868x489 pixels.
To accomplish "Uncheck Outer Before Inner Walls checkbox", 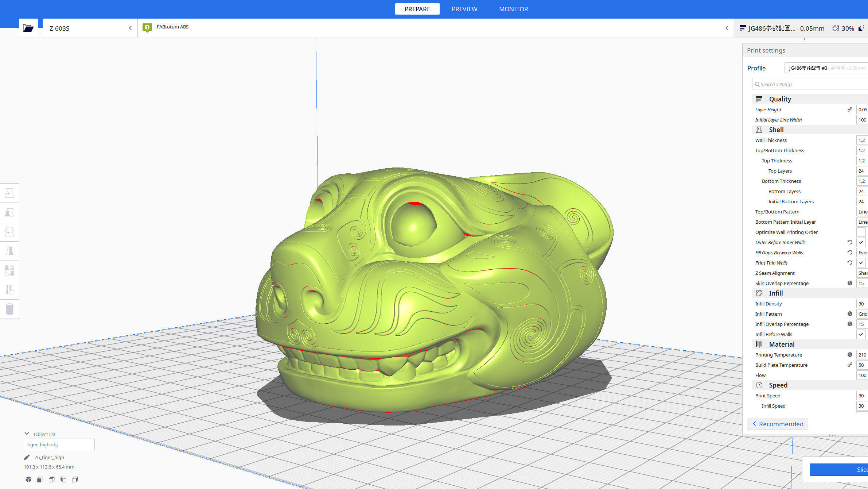I will 861,242.
